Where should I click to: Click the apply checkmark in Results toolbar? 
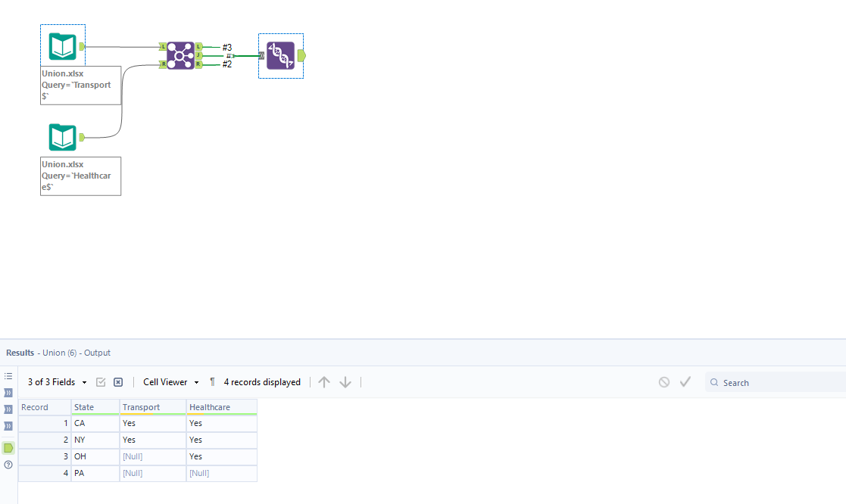685,382
